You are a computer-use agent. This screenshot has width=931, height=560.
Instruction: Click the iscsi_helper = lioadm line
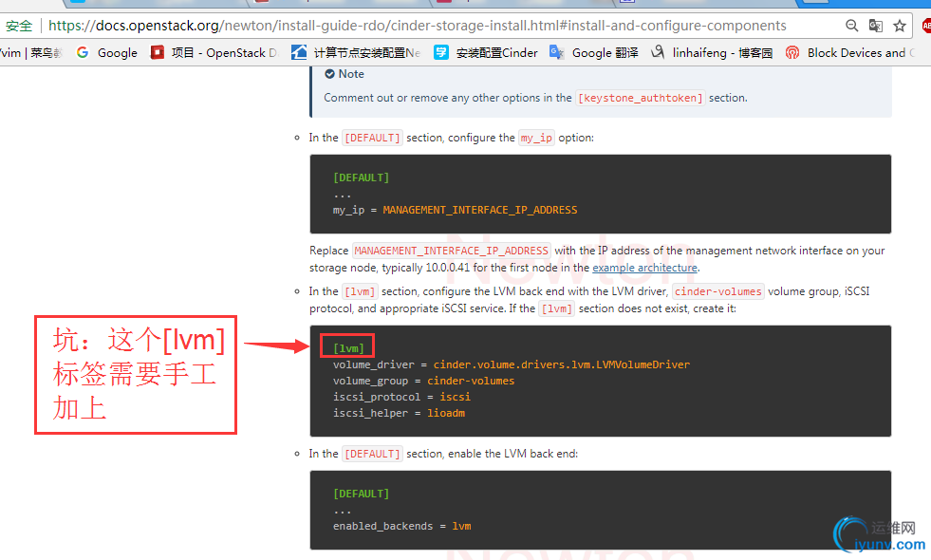click(399, 413)
